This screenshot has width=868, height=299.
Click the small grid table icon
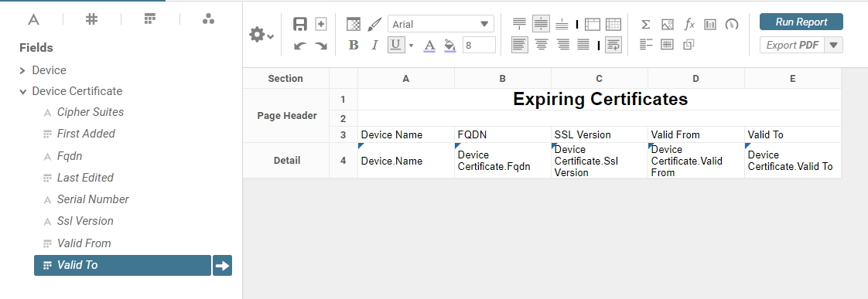667,45
